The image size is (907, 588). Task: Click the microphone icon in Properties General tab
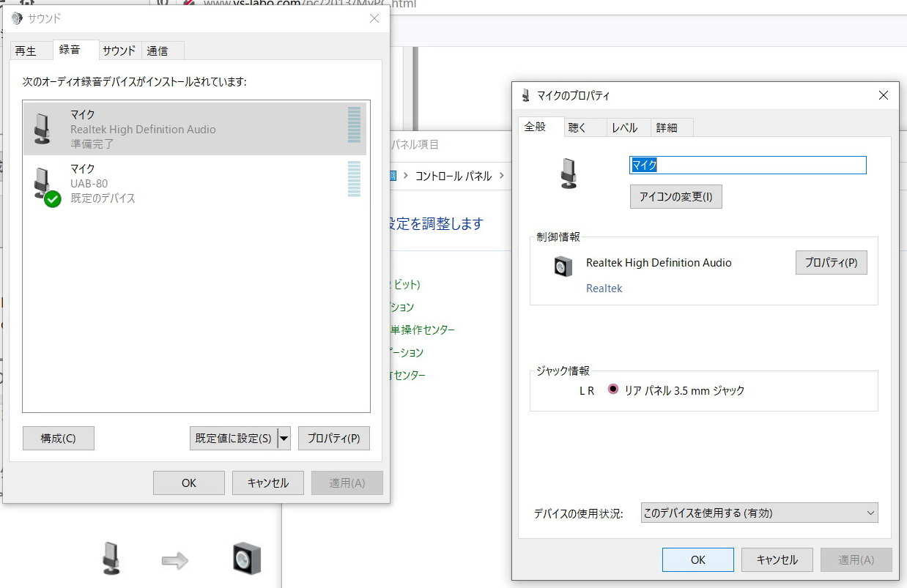click(x=568, y=174)
